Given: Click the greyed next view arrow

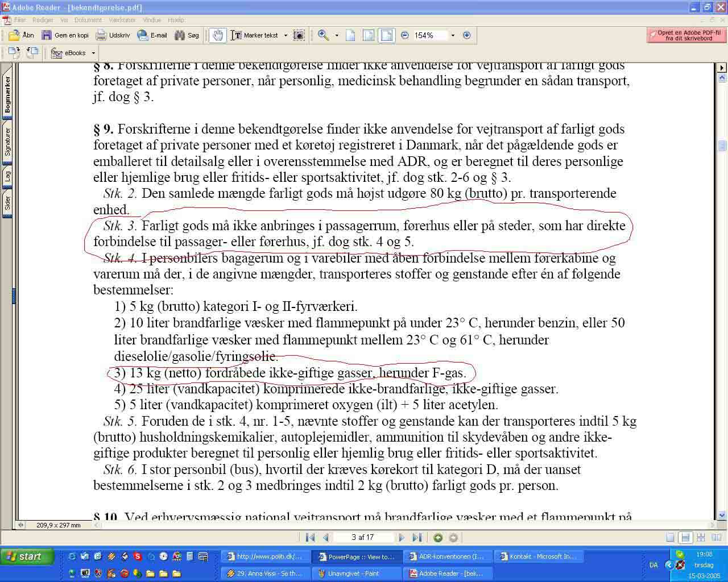Looking at the screenshot, I should (x=453, y=538).
